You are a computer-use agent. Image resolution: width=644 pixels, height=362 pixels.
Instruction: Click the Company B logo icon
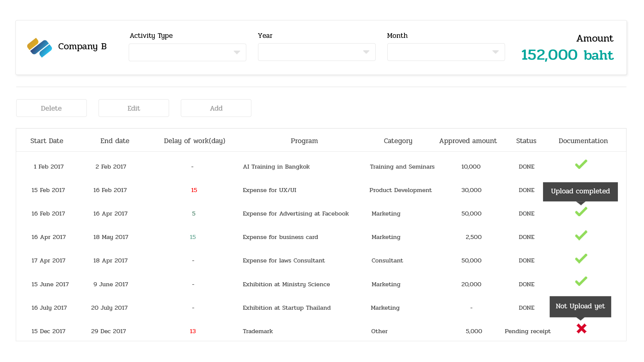coord(40,48)
